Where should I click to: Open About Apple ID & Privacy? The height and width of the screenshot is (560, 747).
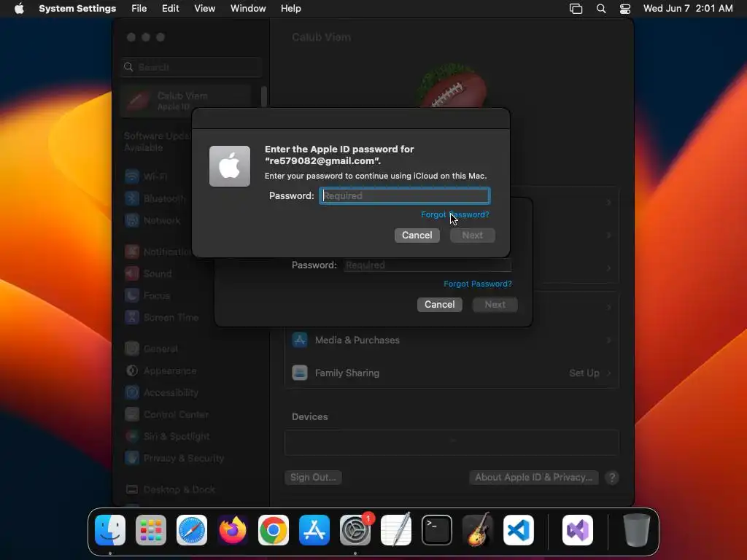(x=533, y=477)
